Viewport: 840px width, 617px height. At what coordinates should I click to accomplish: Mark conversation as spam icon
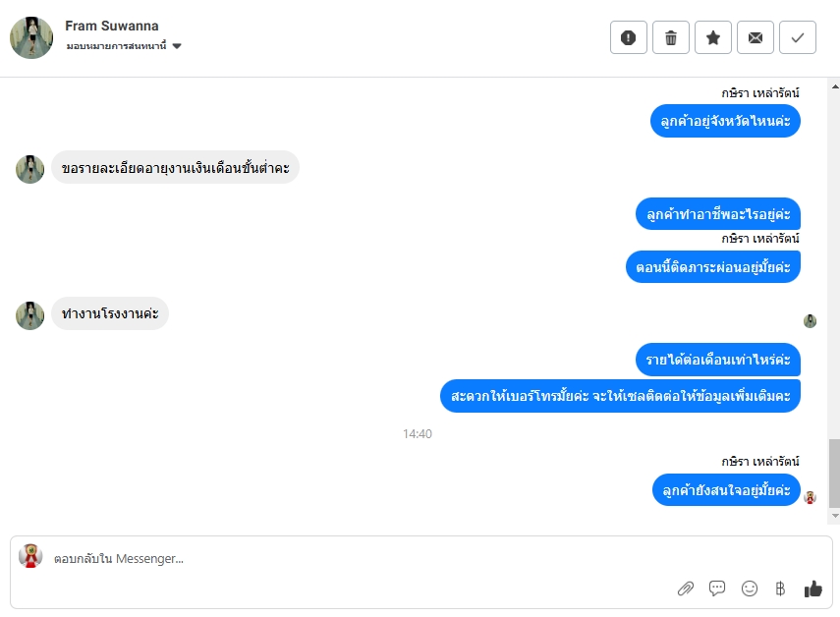[629, 37]
